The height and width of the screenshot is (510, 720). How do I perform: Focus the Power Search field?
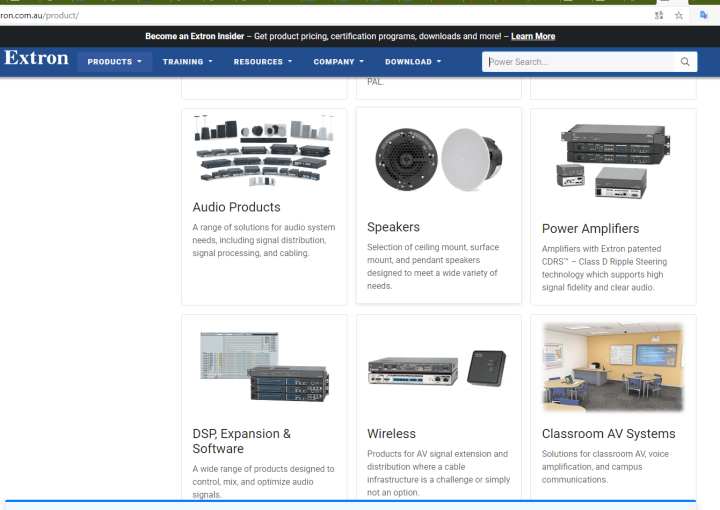[x=578, y=62]
